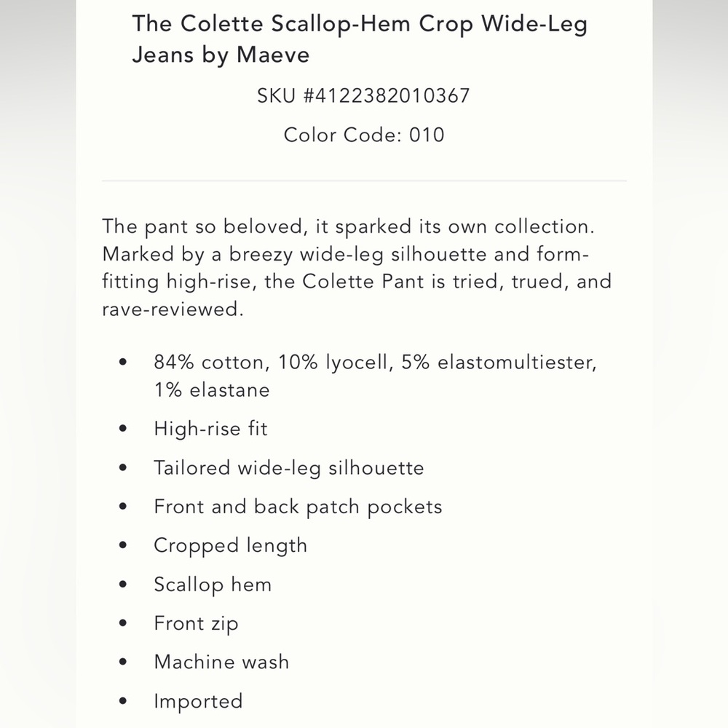Click the bullet dot beside High-rise fit

[123, 429]
